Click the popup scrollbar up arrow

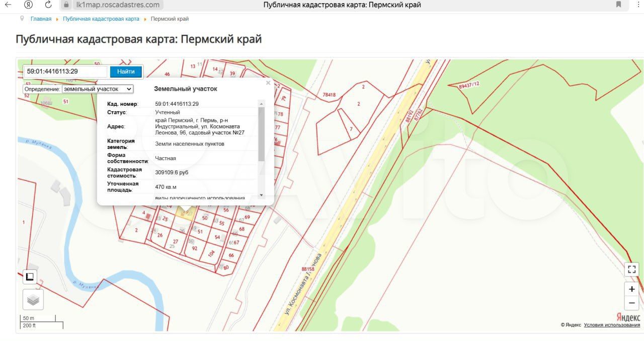[261, 103]
